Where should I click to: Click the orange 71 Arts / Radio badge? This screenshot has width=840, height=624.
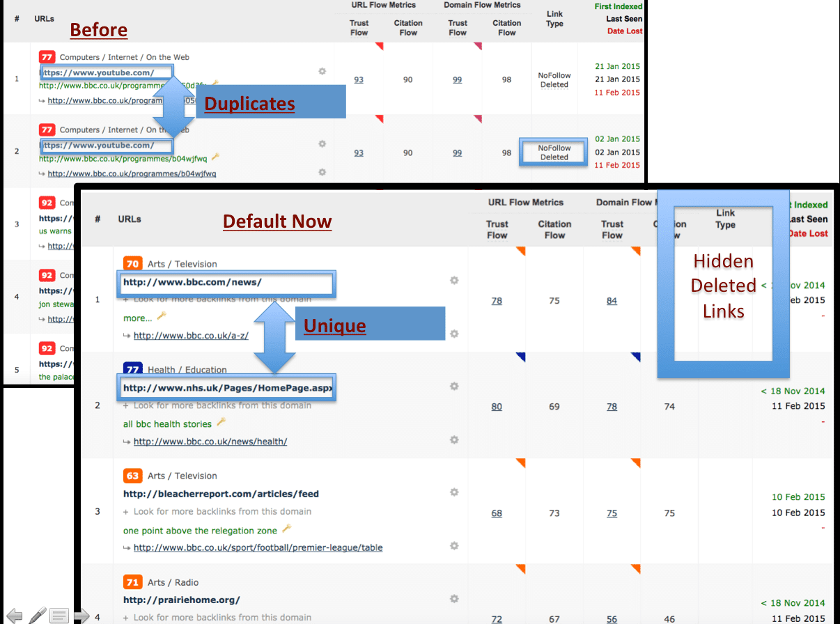(x=132, y=582)
